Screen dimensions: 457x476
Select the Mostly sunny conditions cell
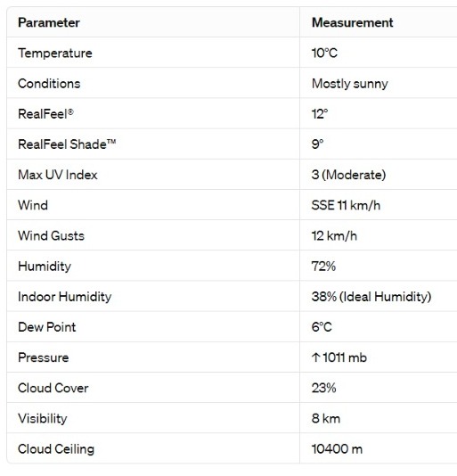pyautogui.click(x=350, y=84)
